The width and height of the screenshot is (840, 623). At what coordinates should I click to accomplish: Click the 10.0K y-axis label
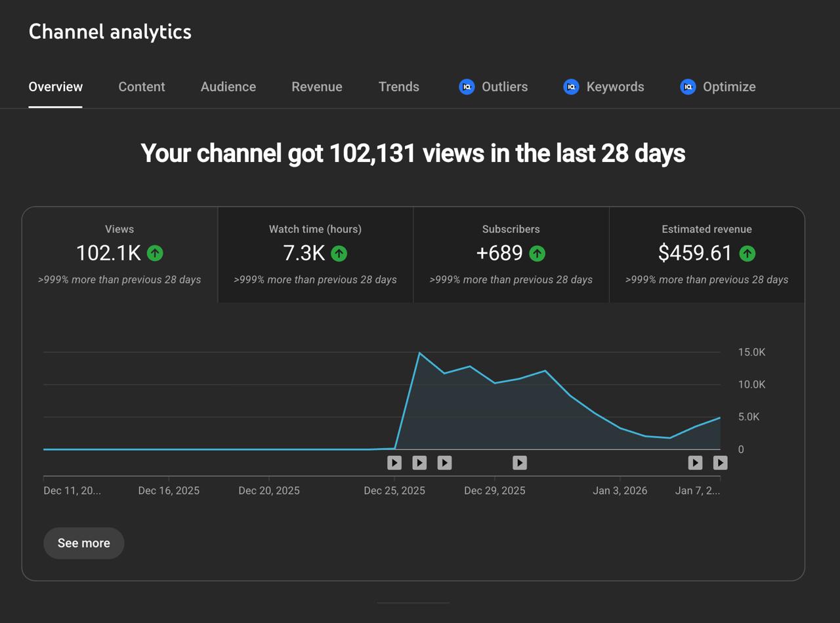(751, 384)
